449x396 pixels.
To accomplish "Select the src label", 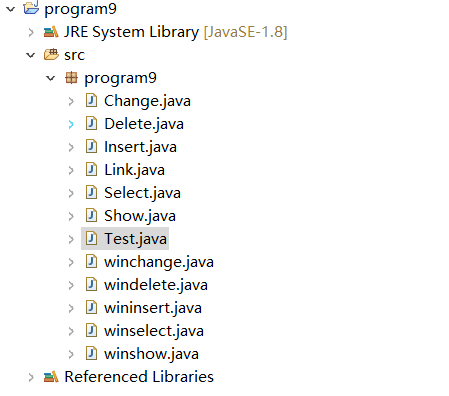I will 75,55.
